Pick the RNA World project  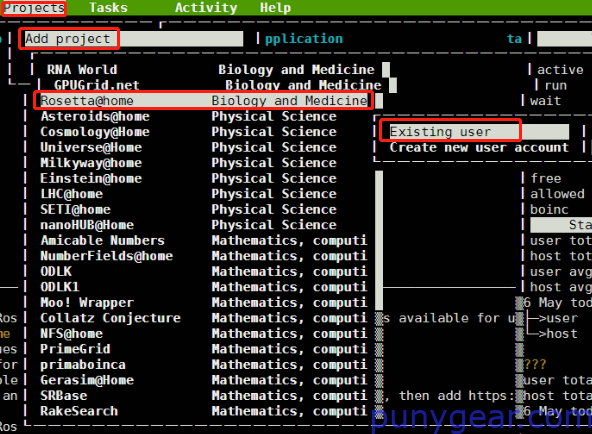click(210, 70)
